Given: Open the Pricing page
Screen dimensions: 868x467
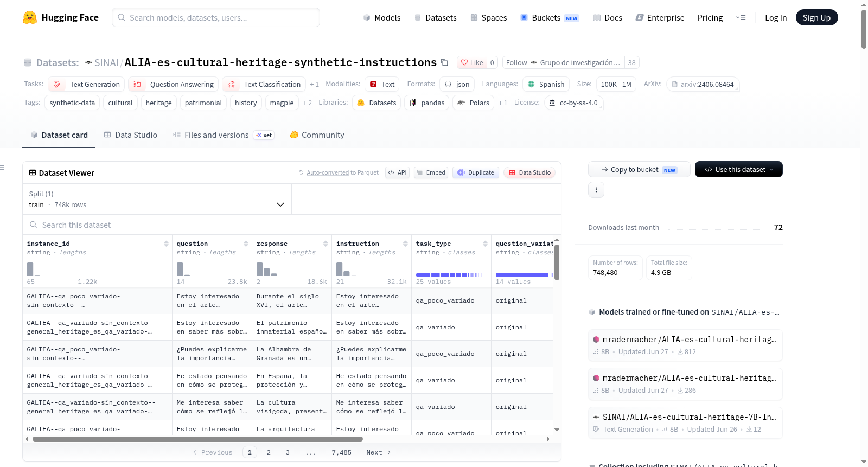Looking at the screenshot, I should coord(710,17).
